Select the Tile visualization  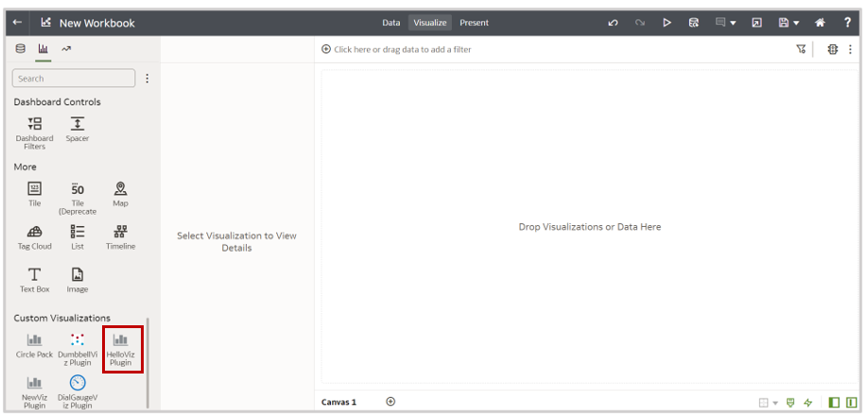(x=34, y=195)
